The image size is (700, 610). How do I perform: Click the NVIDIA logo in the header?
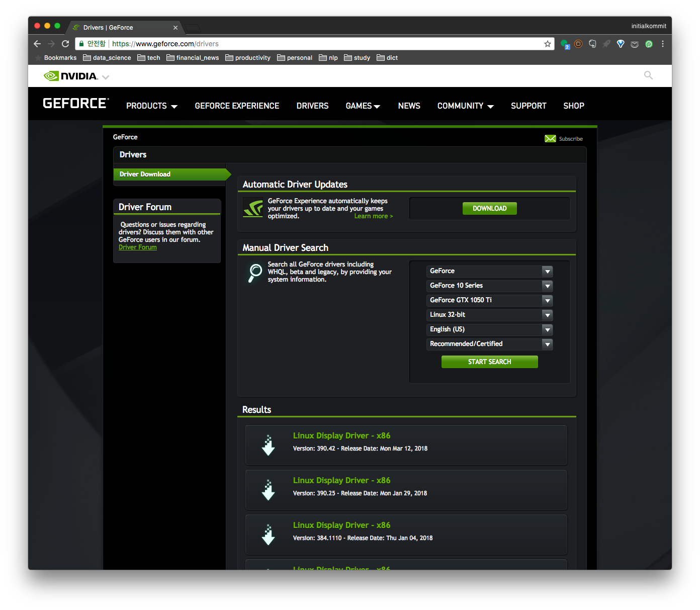[70, 76]
